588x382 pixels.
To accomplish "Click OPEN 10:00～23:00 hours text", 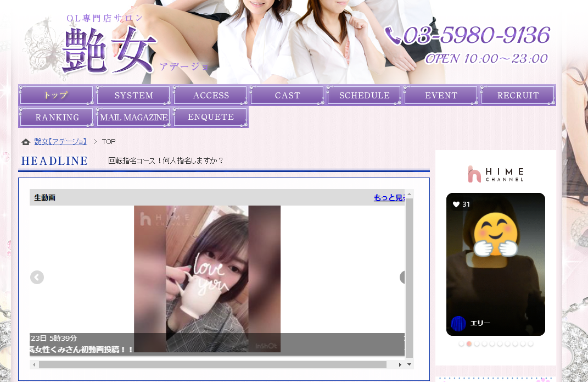I will point(486,59).
